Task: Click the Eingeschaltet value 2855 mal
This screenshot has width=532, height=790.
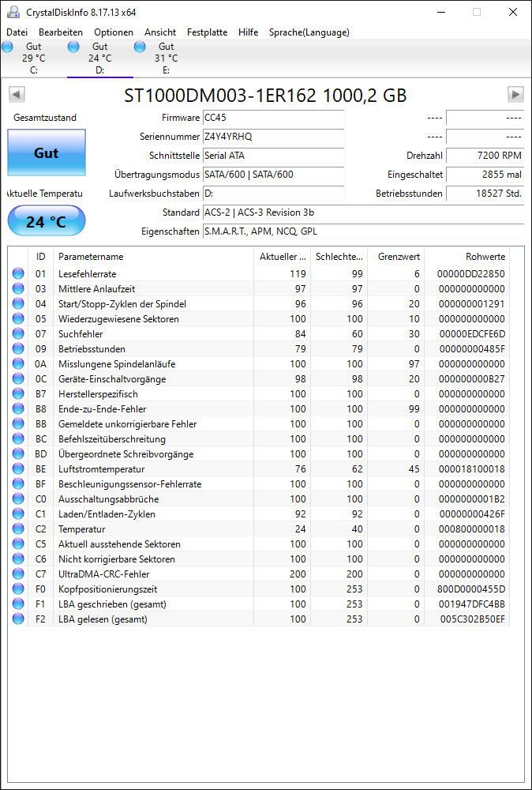Action: (485, 175)
